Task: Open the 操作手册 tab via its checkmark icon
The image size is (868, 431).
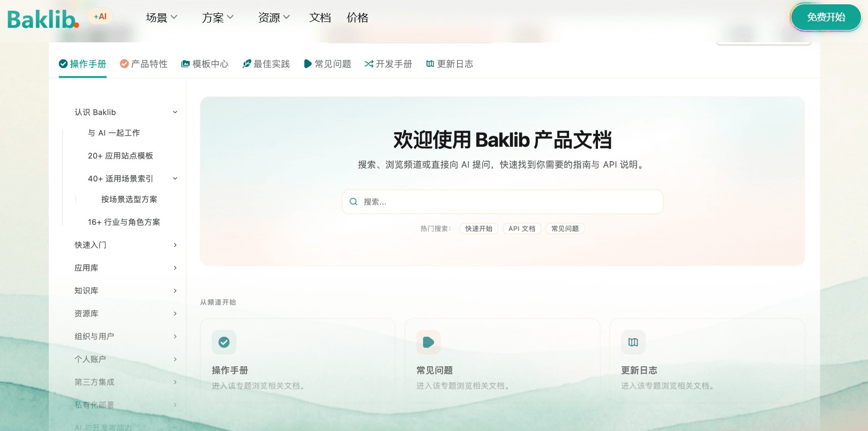Action: (63, 64)
